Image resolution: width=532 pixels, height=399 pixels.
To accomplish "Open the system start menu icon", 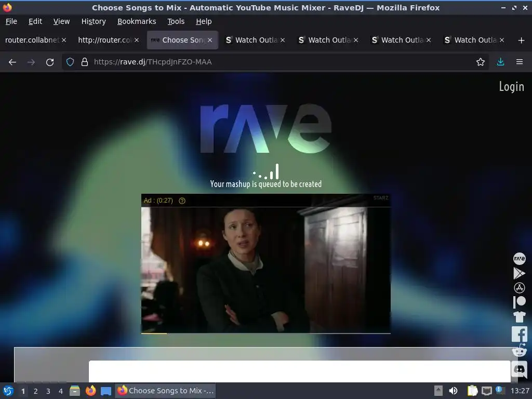I will pyautogui.click(x=8, y=391).
